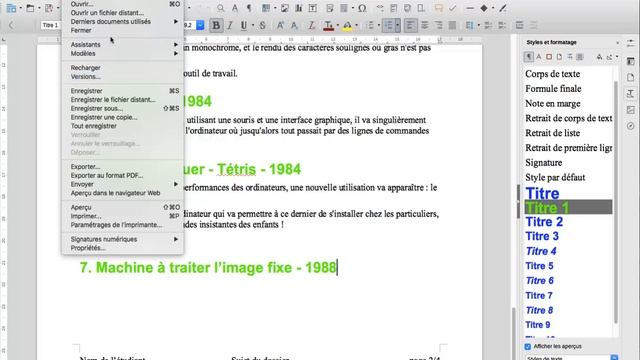Click Ouvrir un fichier distant...
Screen dimensions: 640x360
click(122, 13)
